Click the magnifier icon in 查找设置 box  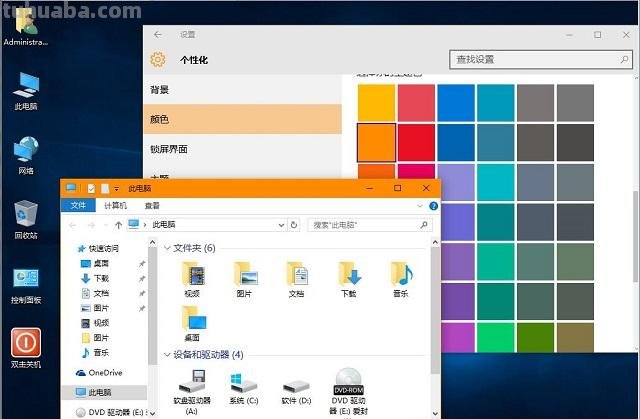[624, 60]
